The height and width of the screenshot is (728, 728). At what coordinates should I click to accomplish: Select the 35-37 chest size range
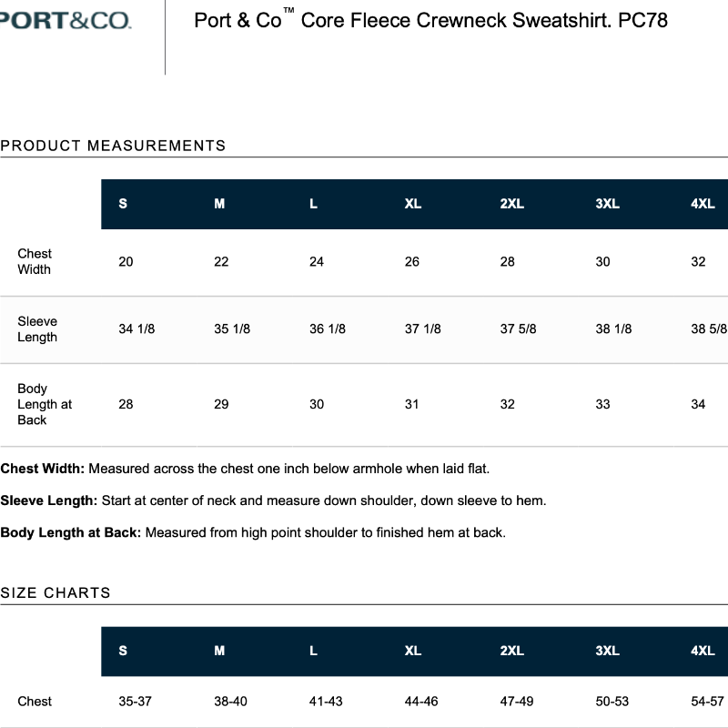[x=136, y=701]
